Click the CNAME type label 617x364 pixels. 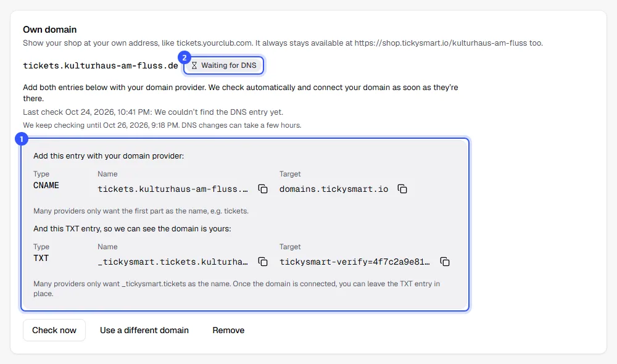[x=46, y=185]
